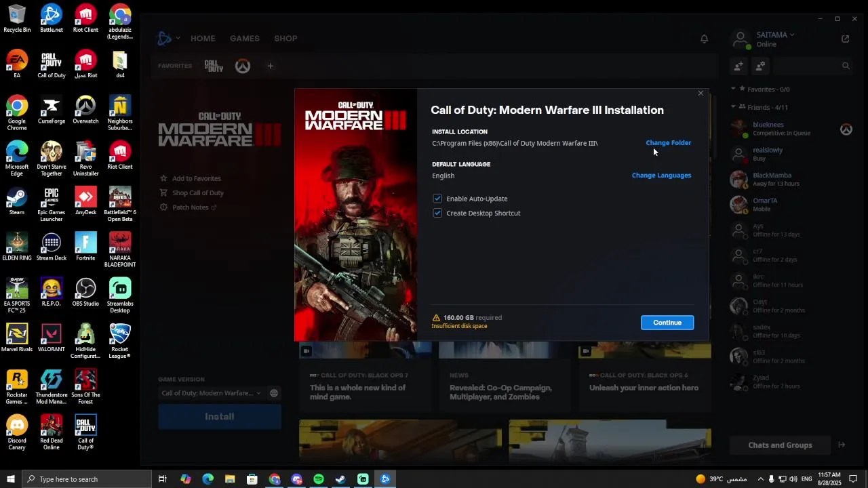Screen dimensions: 868x488
Task: Click Change Languages link
Action: pos(661,176)
